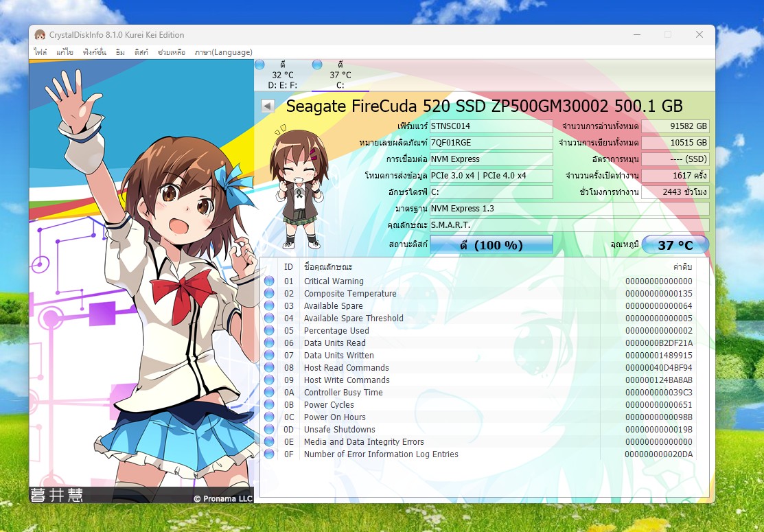Click the interface field NVM Express
Image resolution: width=764 pixels, height=532 pixels.
tap(491, 159)
